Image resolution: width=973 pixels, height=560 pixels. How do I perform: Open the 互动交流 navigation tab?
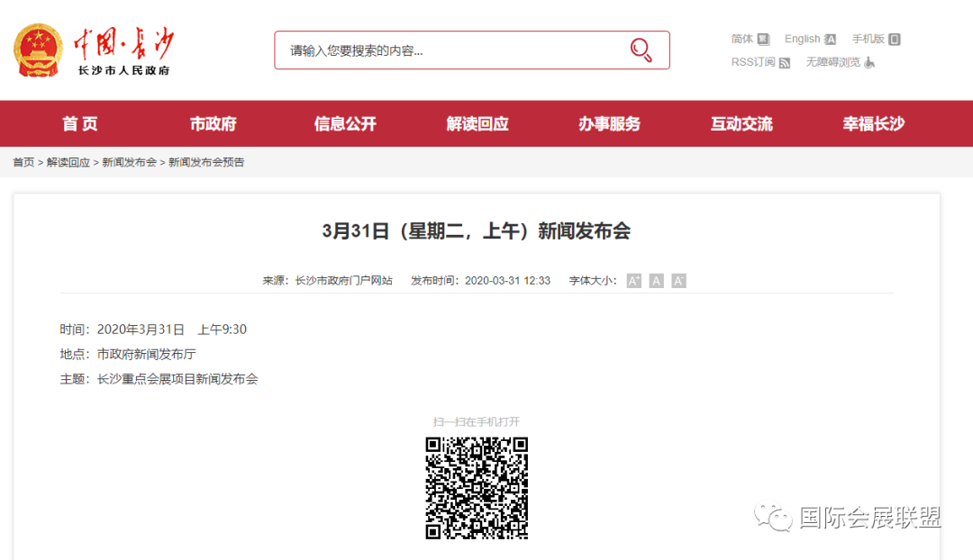pyautogui.click(x=741, y=124)
